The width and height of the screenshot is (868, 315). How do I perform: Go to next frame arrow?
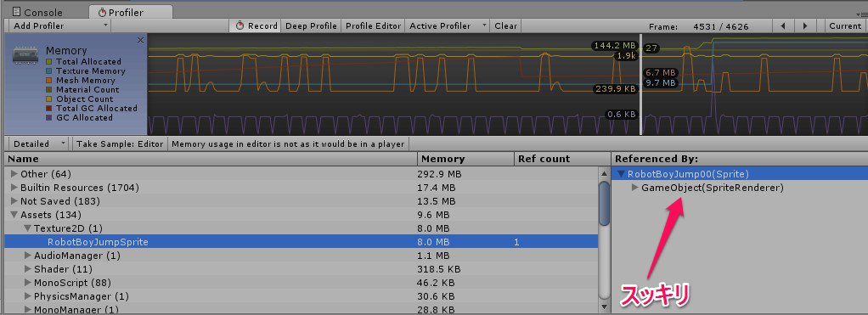805,26
